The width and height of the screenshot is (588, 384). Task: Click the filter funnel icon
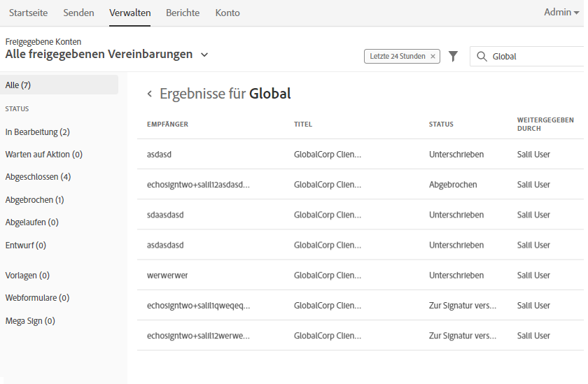[453, 56]
